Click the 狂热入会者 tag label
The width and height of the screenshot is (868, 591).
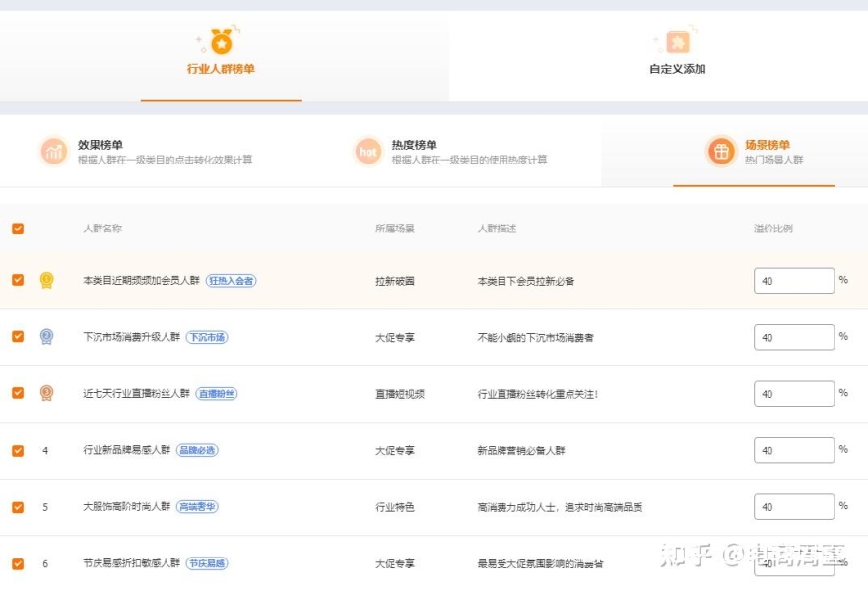231,281
